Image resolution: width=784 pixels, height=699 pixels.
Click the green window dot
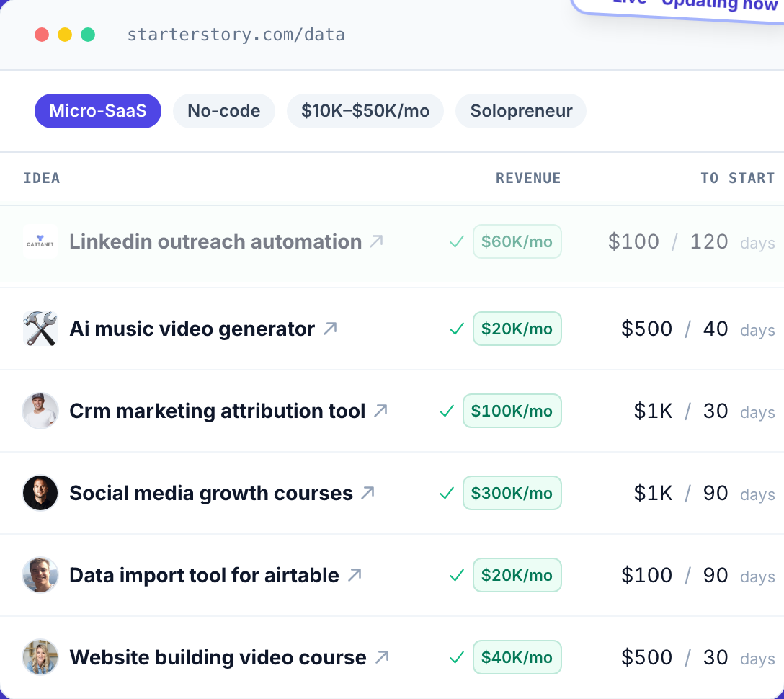coord(88,35)
